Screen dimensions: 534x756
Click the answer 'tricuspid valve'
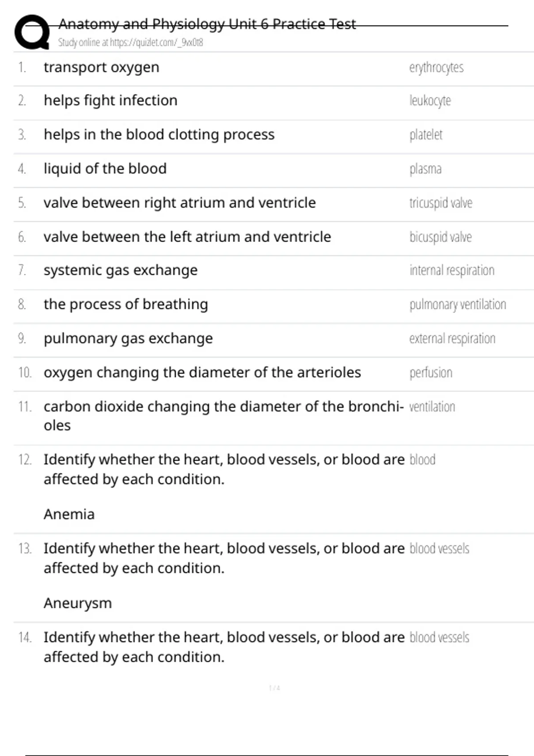coord(441,203)
